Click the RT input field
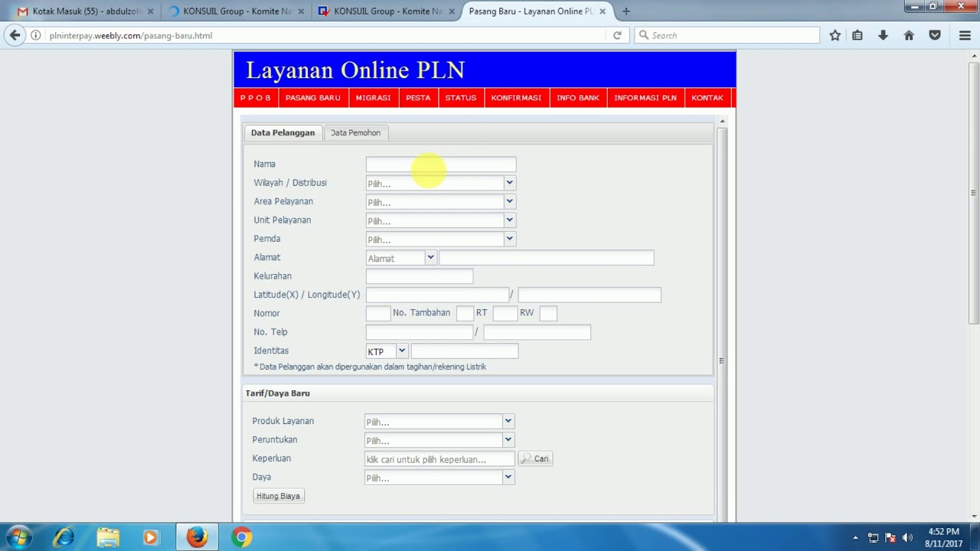The image size is (980, 551). pos(505,313)
